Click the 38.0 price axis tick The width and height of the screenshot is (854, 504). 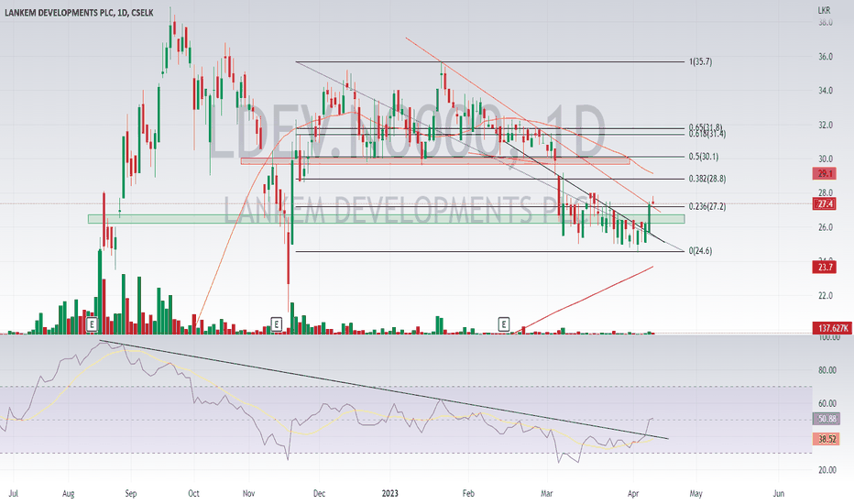825,23
